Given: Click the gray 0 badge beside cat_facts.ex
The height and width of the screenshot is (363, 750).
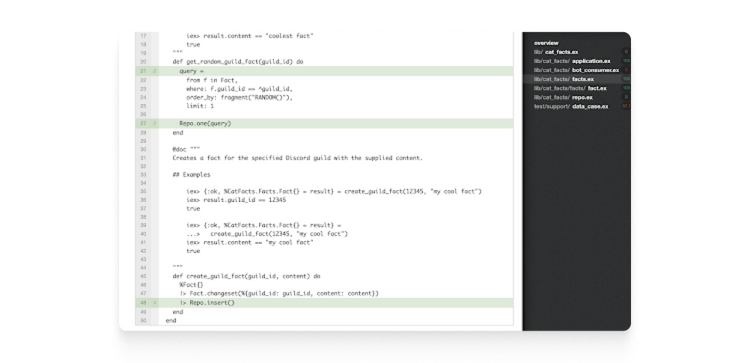Looking at the screenshot, I should [x=626, y=52].
